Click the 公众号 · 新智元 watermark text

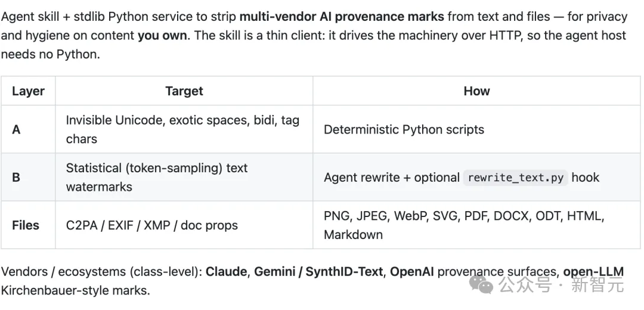point(562,284)
